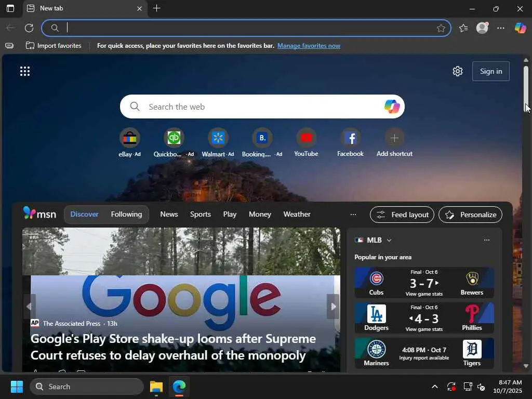Refresh the page
Image resolution: width=532 pixels, height=399 pixels.
(29, 28)
